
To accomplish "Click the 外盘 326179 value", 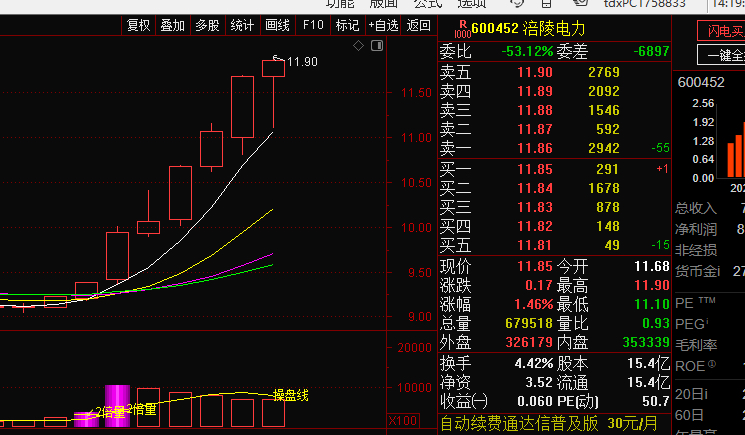I will click(x=529, y=342).
